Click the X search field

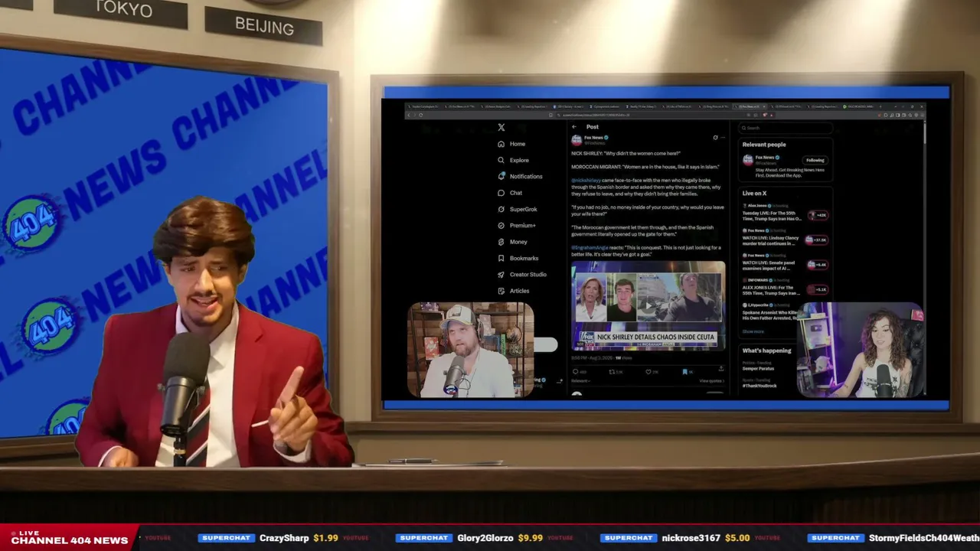pos(786,128)
